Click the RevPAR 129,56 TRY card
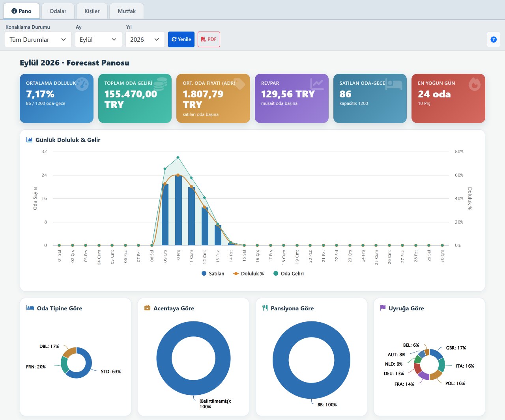The image size is (505, 420). 292,98
